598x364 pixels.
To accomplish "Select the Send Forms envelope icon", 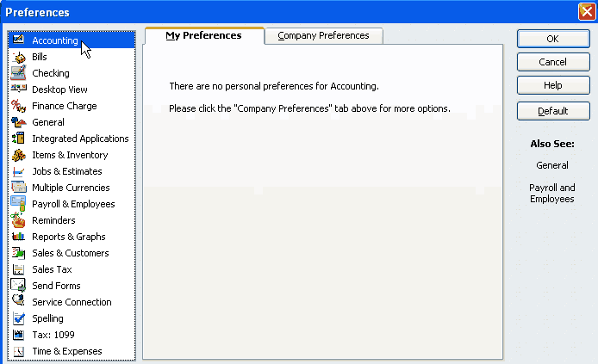I will (x=18, y=286).
